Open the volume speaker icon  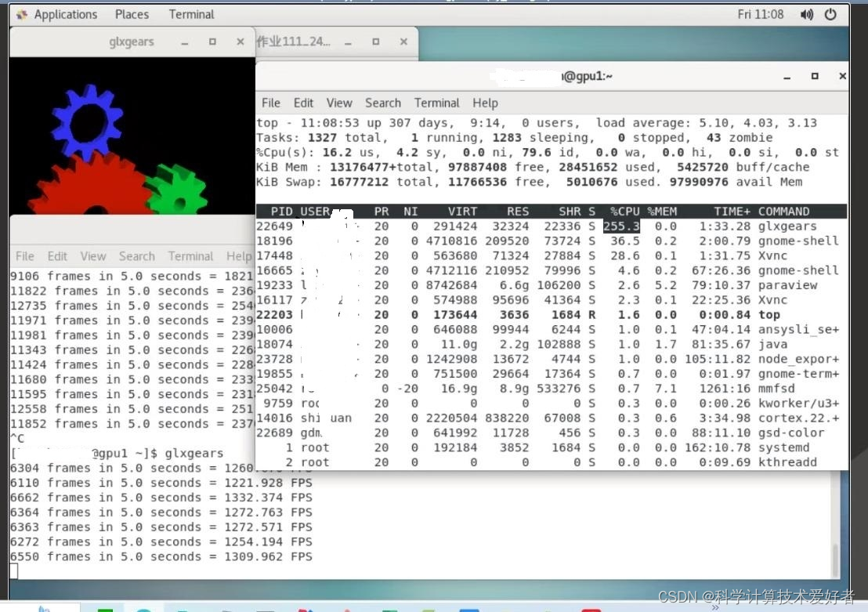pos(807,15)
